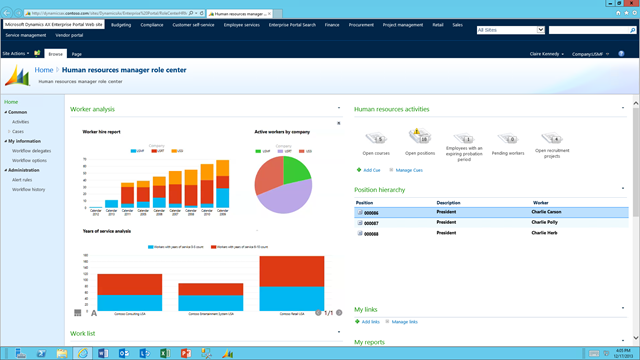
Task: Open the Employee services menu item
Action: 242,25
